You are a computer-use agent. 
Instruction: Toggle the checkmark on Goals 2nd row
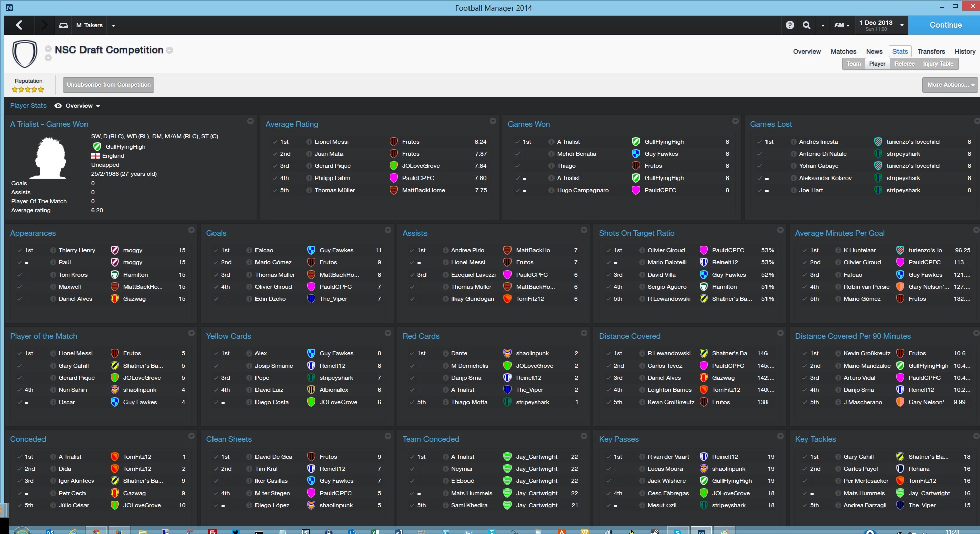coord(216,262)
